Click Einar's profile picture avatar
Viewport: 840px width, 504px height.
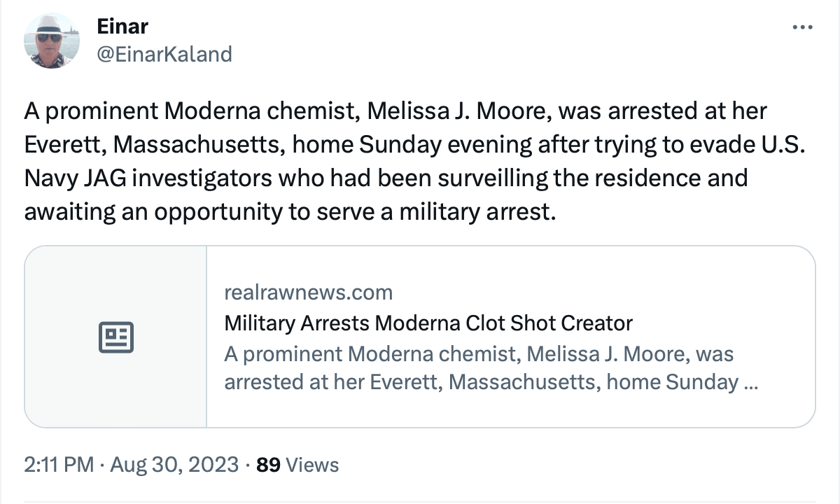pyautogui.click(x=52, y=41)
